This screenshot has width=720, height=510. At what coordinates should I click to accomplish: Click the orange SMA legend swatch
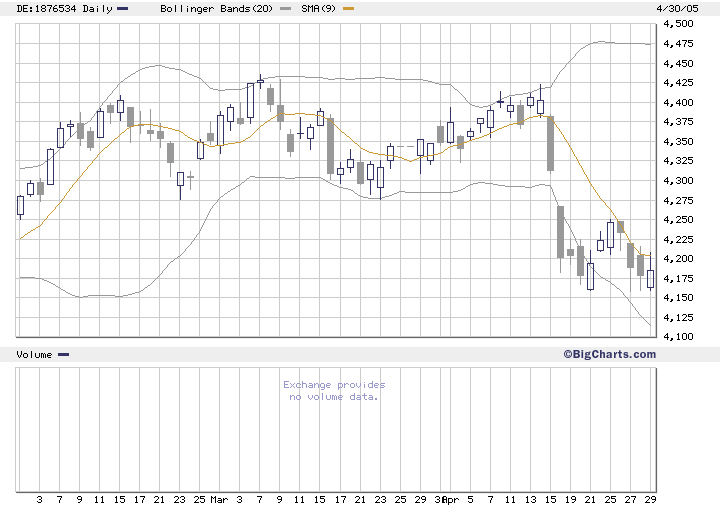pos(349,8)
